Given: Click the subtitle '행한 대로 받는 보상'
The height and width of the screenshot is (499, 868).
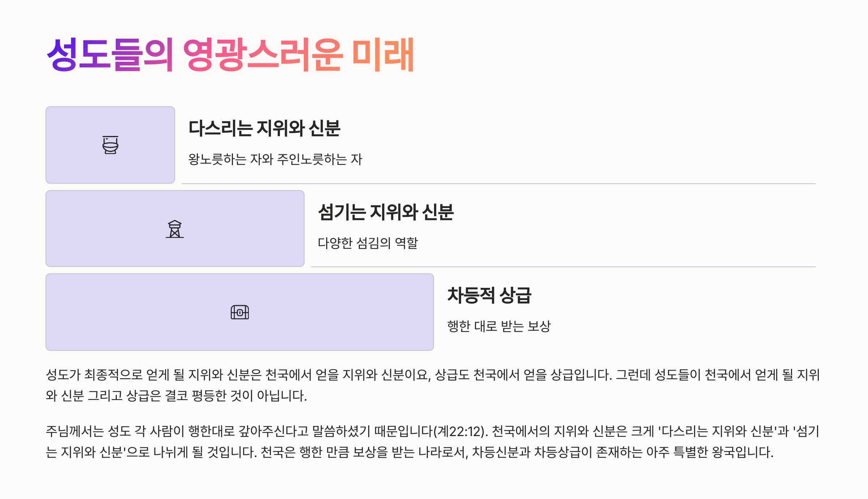Looking at the screenshot, I should pos(499,326).
